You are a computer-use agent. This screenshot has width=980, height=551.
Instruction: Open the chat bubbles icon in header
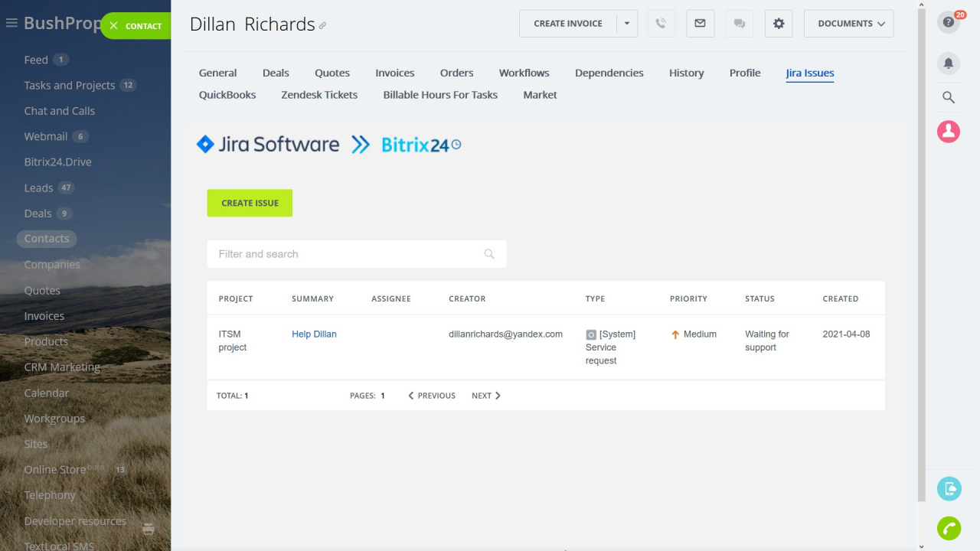(x=740, y=24)
